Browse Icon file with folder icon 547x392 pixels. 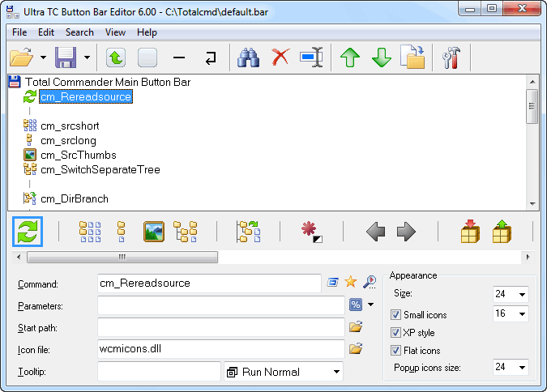(356, 348)
